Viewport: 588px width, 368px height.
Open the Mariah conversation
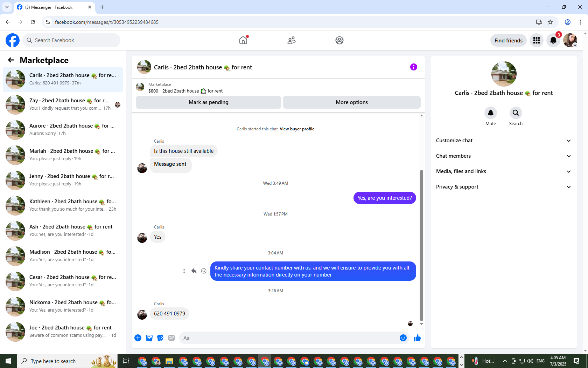click(x=63, y=155)
